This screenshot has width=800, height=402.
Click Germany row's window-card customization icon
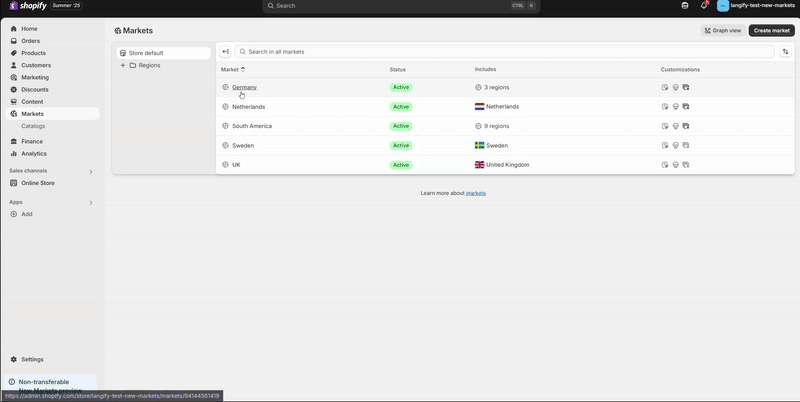click(686, 87)
